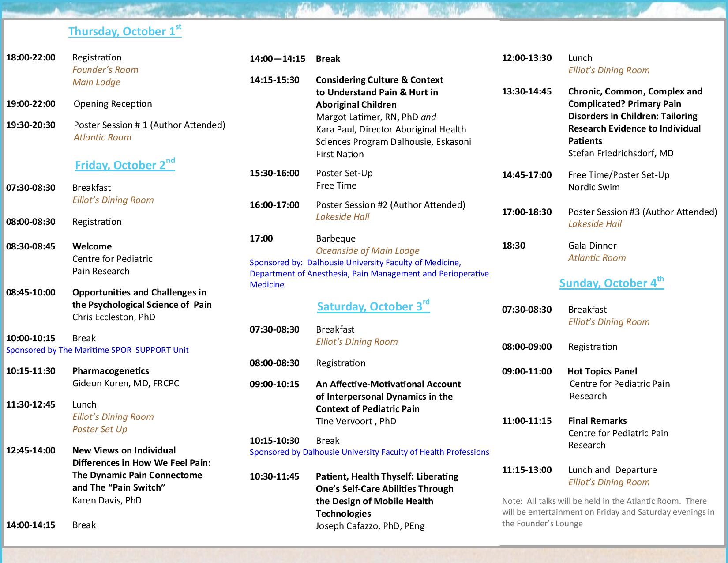
Task: Select the Opening Reception entry
Action: click(x=113, y=104)
